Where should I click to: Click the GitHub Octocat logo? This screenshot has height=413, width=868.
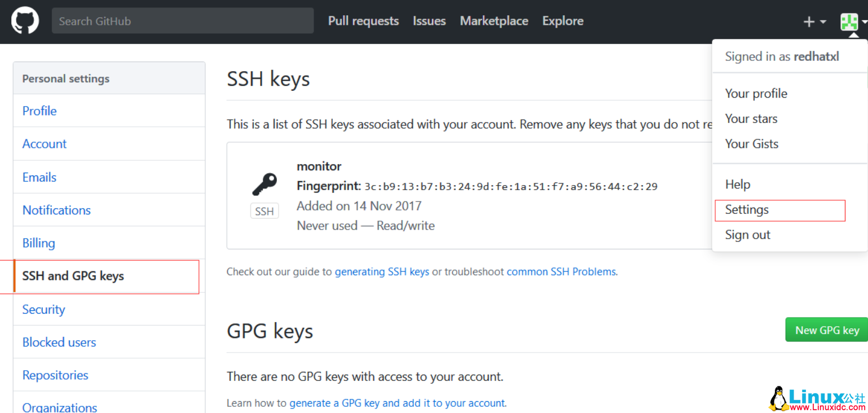click(x=25, y=21)
